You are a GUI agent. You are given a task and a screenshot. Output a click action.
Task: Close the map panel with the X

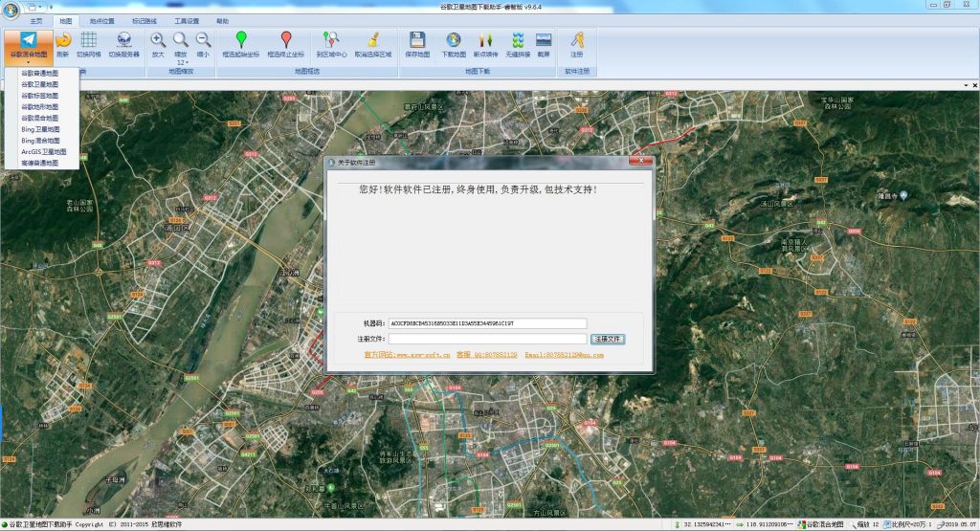(974, 85)
